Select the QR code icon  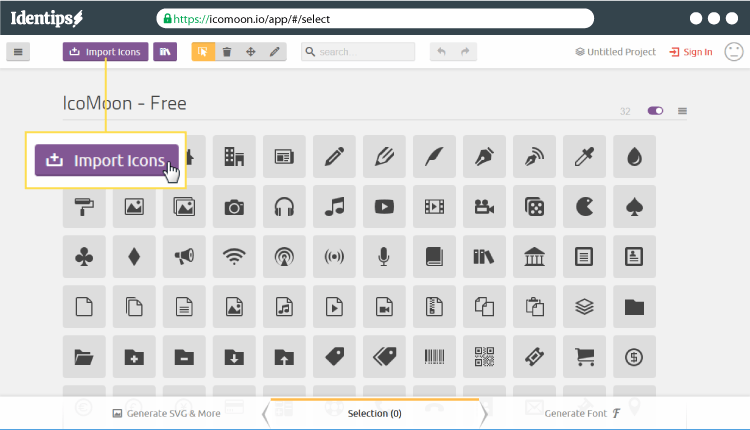(484, 355)
